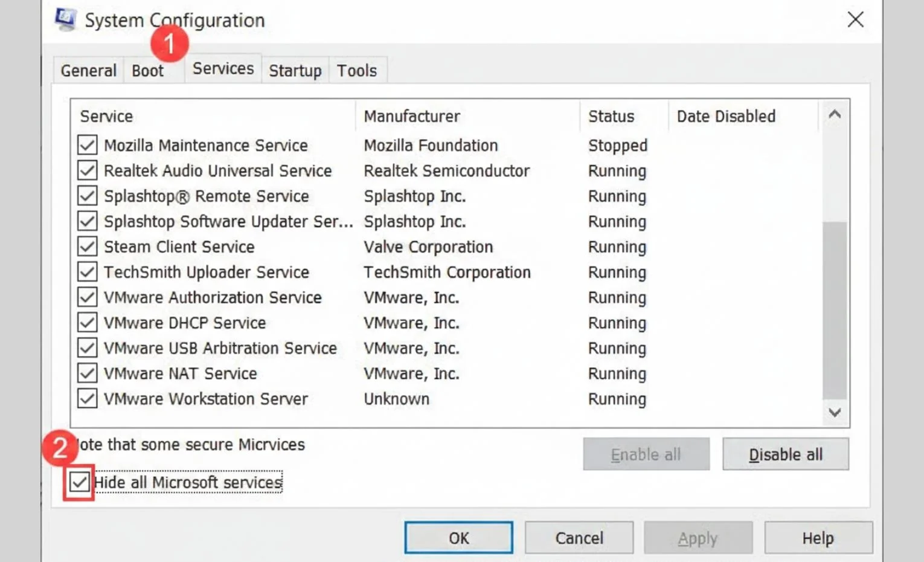Screen dimensions: 924x562
Task: Click the services list scrollbar thumb
Action: point(835,310)
